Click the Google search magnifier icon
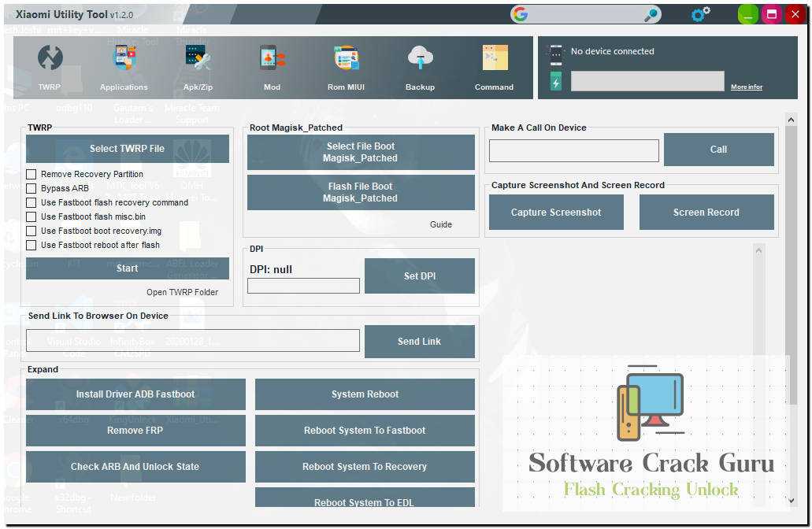The width and height of the screenshot is (812, 529). [651, 14]
